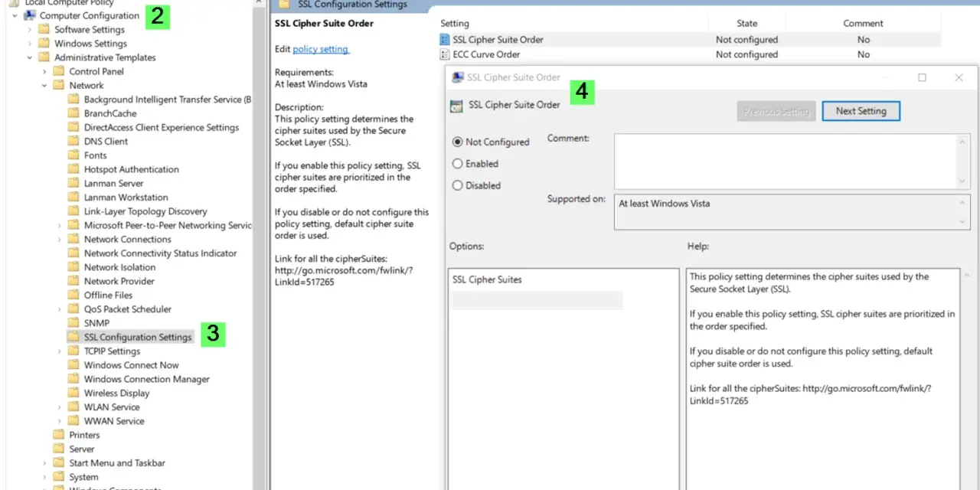The height and width of the screenshot is (490, 980).
Task: Select Network Provider in the tree
Action: [x=119, y=281]
